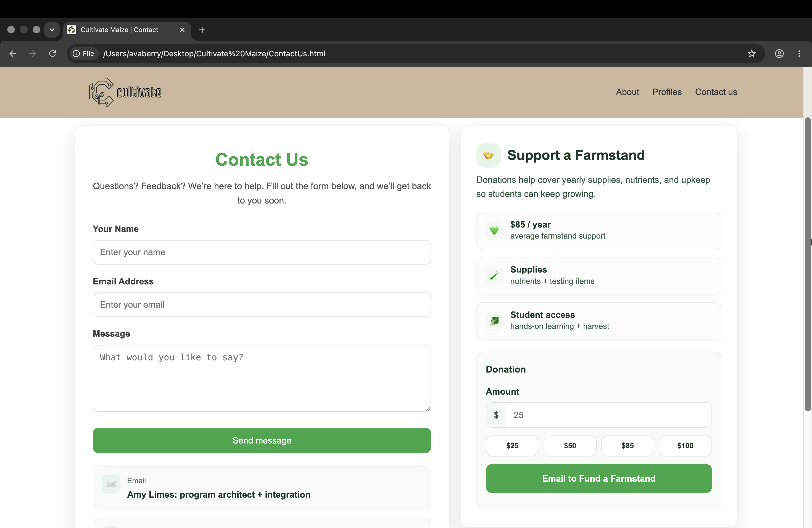Click the 'hands-on learning + harvest' text
The height and width of the screenshot is (528, 812).
click(x=560, y=326)
